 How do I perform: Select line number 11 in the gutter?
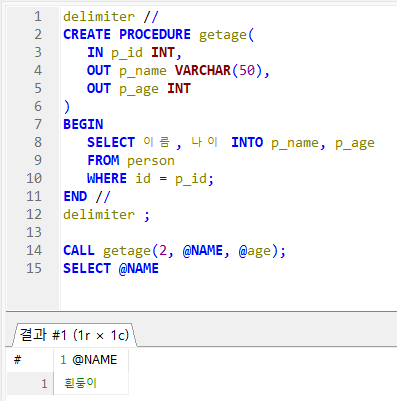coord(34,196)
